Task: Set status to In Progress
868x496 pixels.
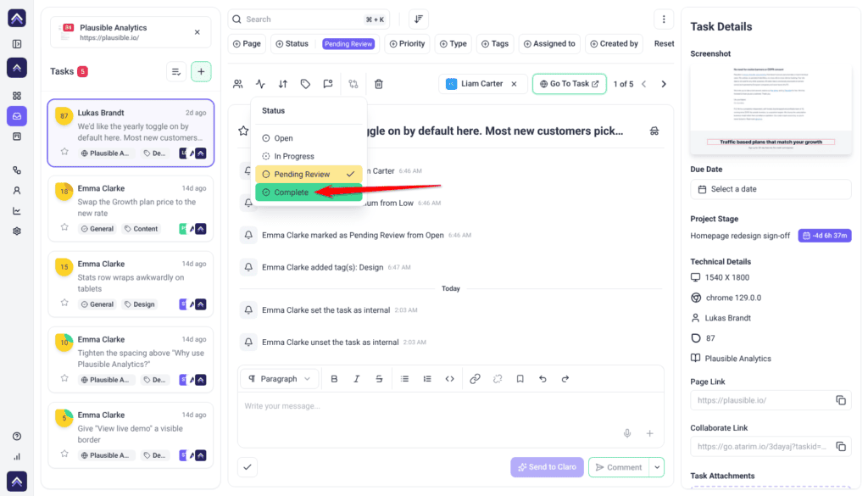Action: (x=309, y=156)
